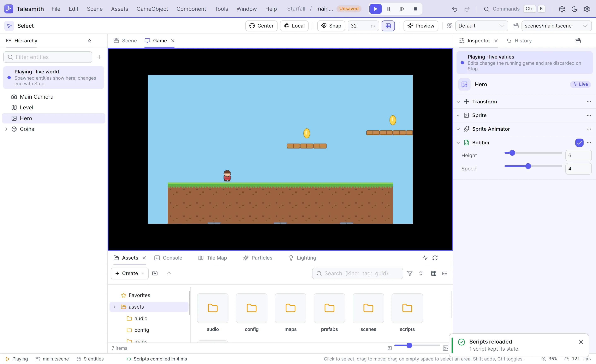Image resolution: width=596 pixels, height=364 pixels.
Task: Pause the running game
Action: 389,9
